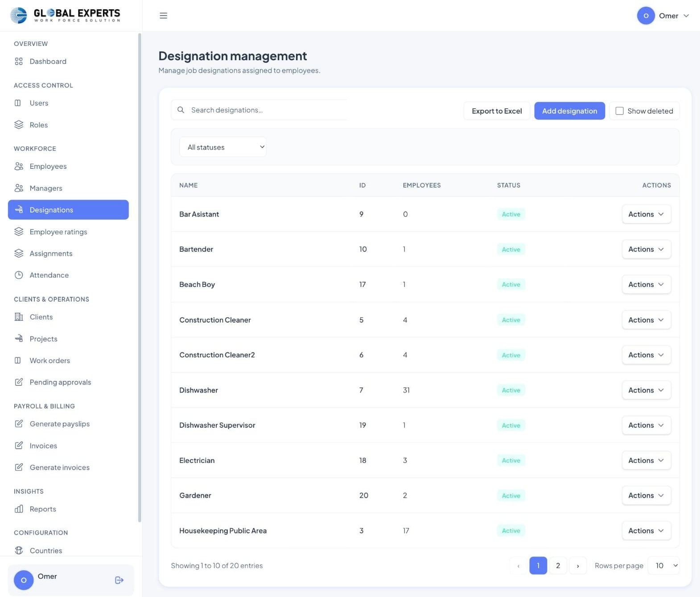The image size is (700, 597).
Task: Click the sidebar vertical scrollbar
Action: click(140, 277)
